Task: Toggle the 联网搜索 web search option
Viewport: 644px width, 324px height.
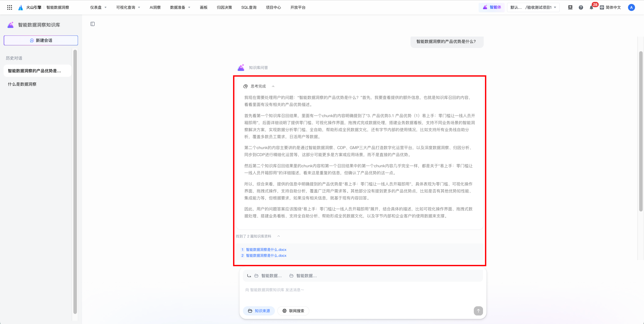Action: coord(293,311)
